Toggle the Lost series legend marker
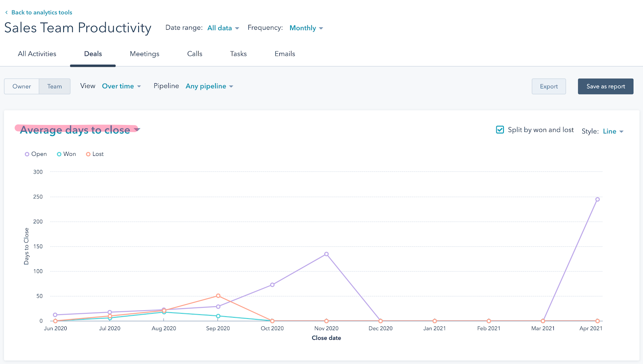 coord(88,154)
